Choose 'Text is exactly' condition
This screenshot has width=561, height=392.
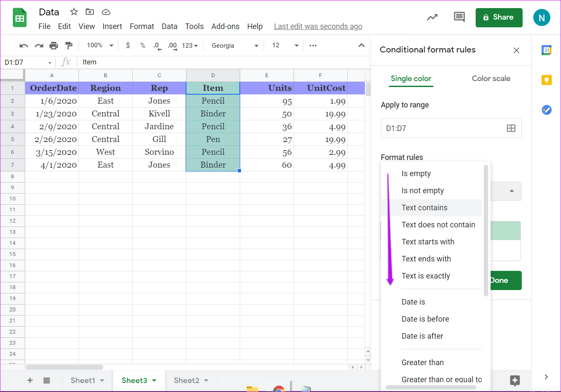431,276
